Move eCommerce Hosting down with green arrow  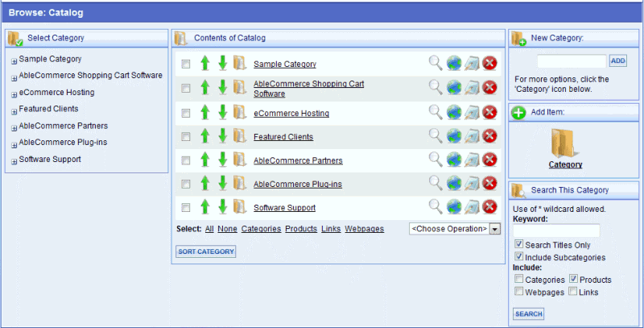(223, 112)
